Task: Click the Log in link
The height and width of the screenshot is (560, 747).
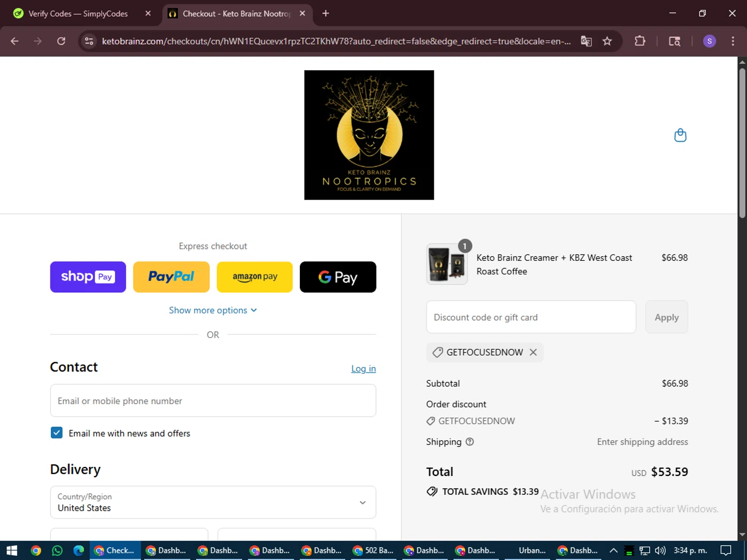Action: (x=364, y=368)
